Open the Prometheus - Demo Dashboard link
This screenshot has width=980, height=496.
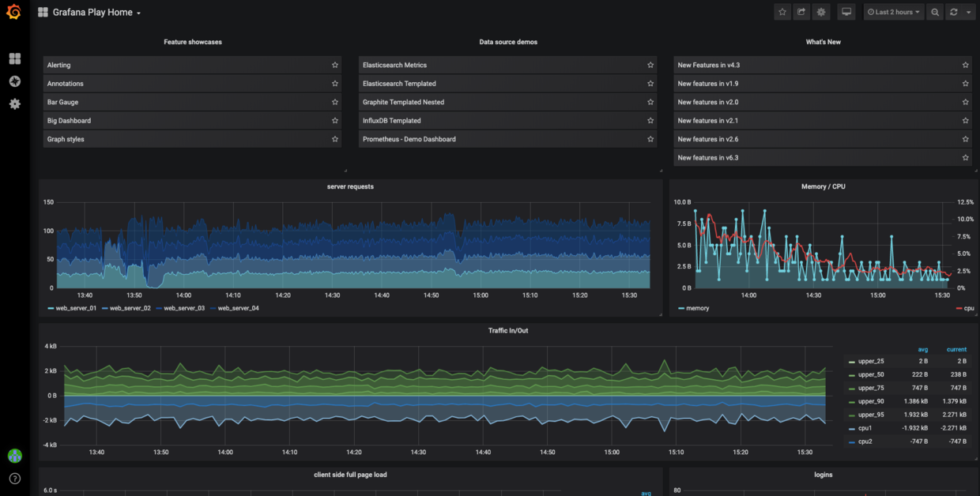click(507, 139)
